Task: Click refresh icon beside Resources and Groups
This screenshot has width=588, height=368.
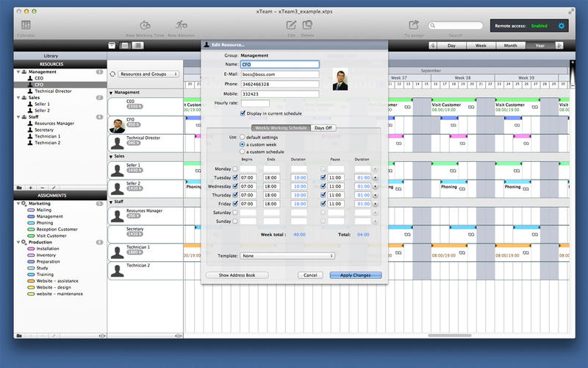Action: 112,74
